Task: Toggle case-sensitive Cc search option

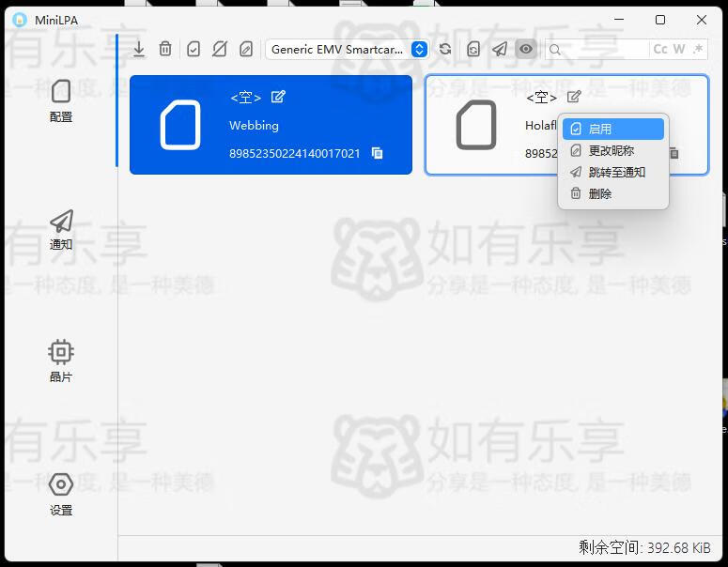Action: click(x=660, y=49)
